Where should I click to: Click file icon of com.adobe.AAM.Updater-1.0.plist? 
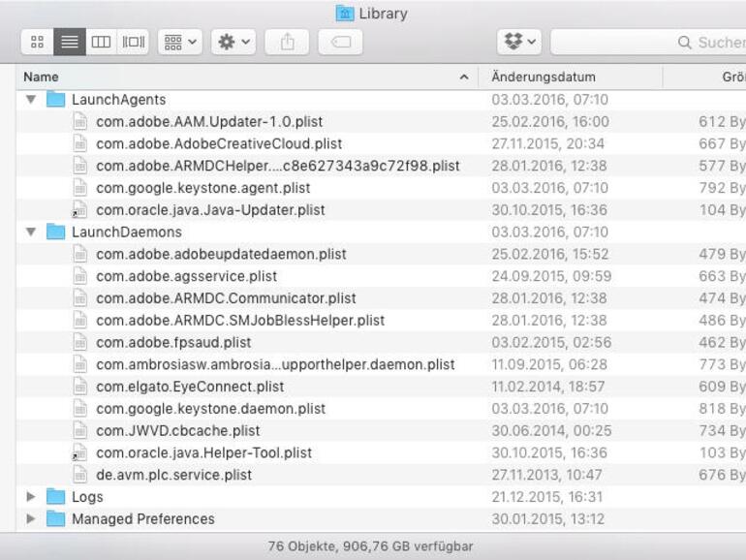[80, 121]
